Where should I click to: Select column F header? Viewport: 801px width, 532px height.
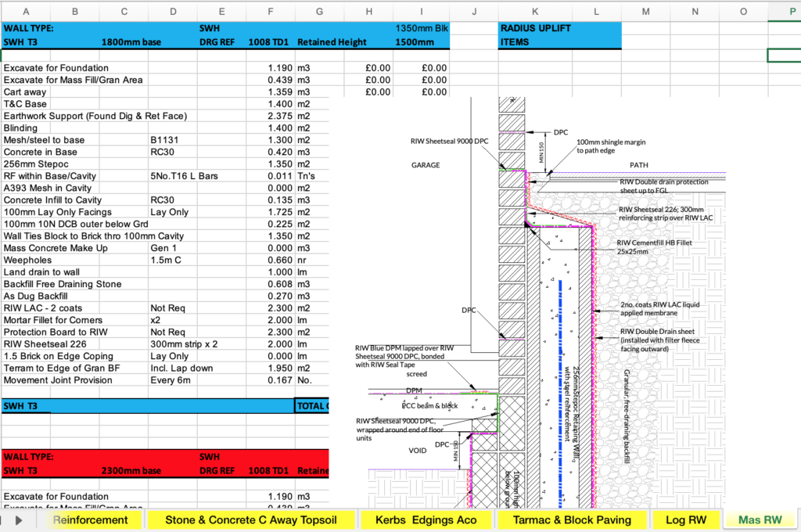point(270,11)
